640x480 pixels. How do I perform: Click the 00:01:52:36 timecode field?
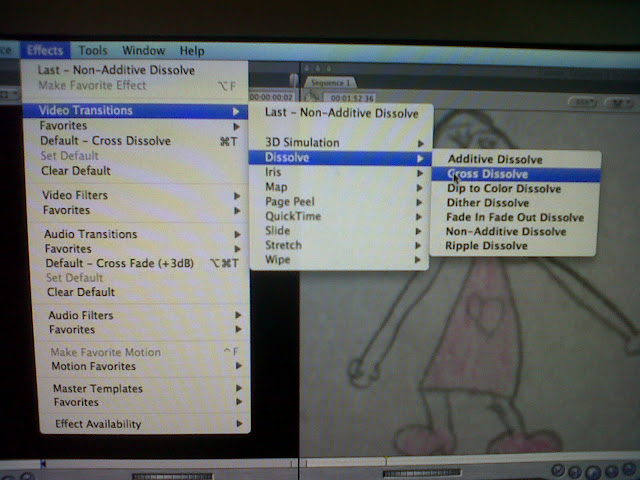pyautogui.click(x=352, y=98)
